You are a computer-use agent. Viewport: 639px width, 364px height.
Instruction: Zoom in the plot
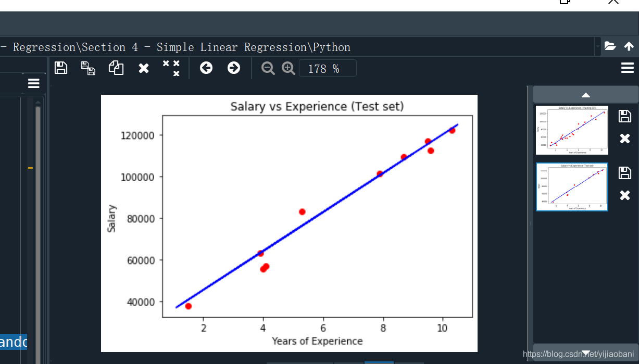click(289, 68)
